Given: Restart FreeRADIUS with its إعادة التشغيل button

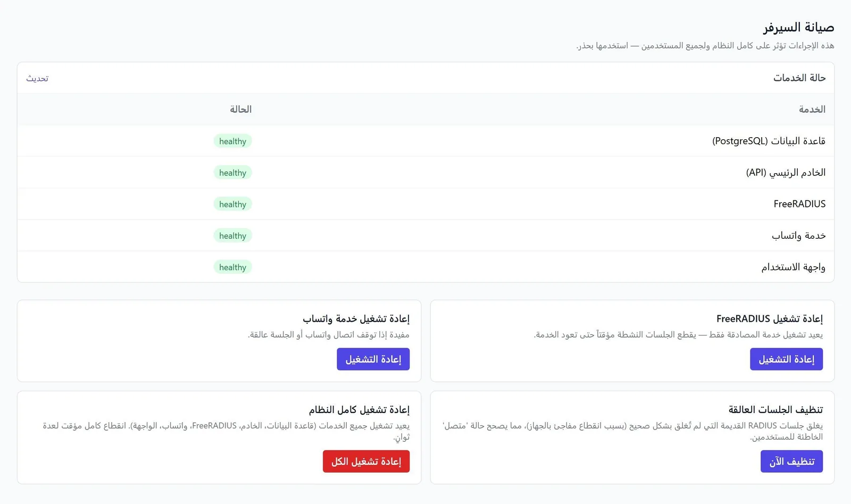Looking at the screenshot, I should pos(786,359).
